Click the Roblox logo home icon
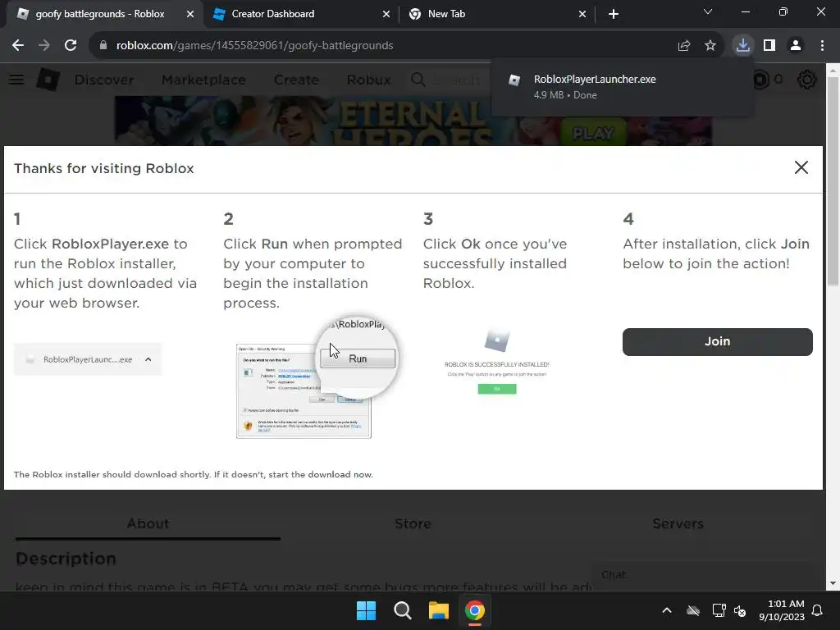Image resolution: width=840 pixels, height=630 pixels. tap(48, 80)
